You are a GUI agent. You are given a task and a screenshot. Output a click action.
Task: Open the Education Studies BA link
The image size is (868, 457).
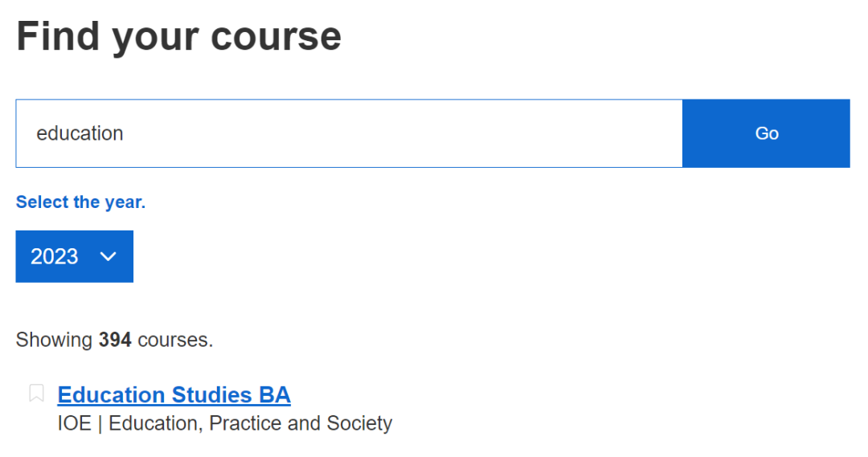click(174, 395)
